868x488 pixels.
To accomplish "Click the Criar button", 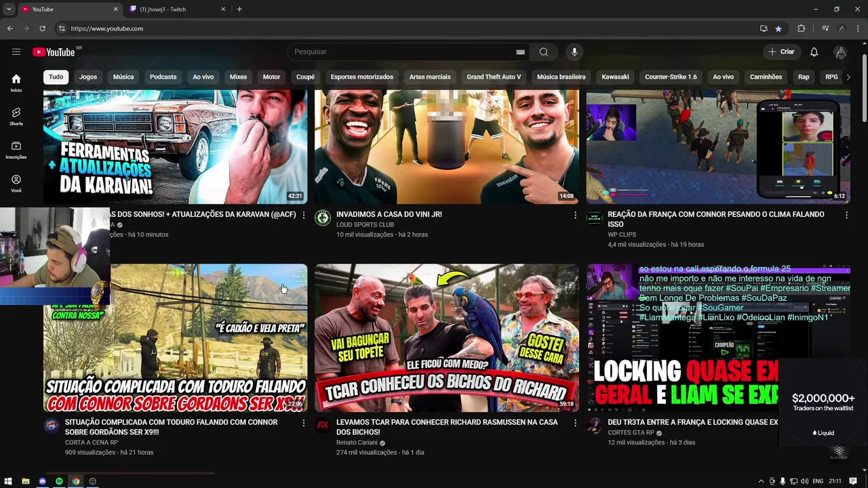I will coord(781,52).
